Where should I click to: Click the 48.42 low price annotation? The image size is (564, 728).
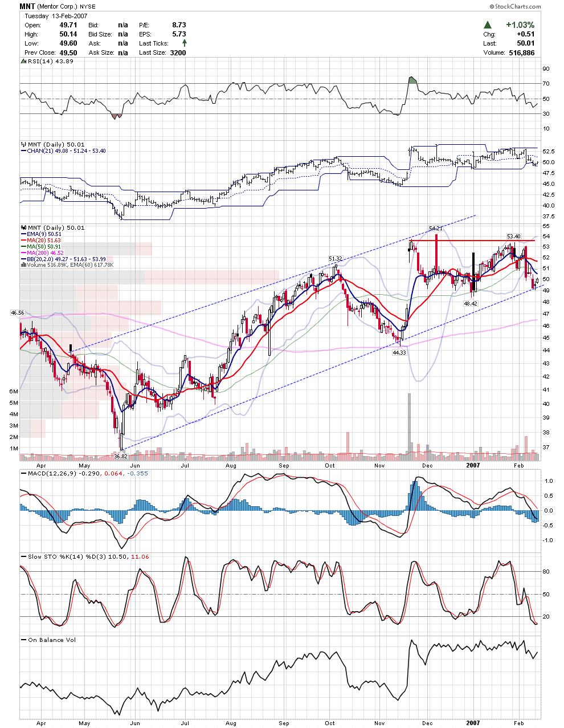pos(471,304)
